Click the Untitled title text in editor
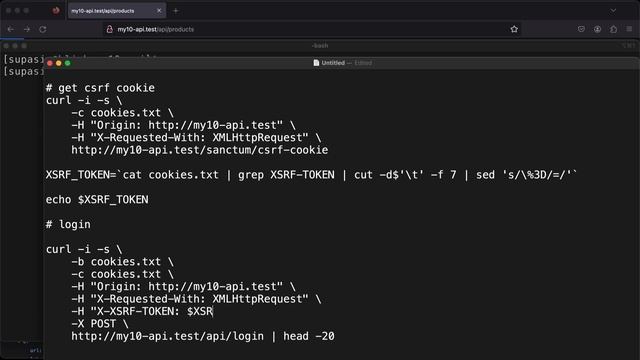The image size is (640, 360). [333, 63]
